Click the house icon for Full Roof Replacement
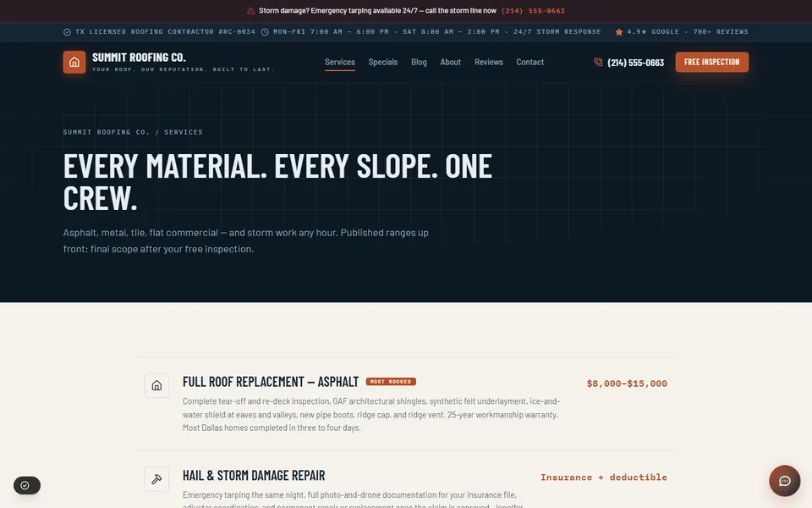The image size is (812, 508). coord(156,386)
